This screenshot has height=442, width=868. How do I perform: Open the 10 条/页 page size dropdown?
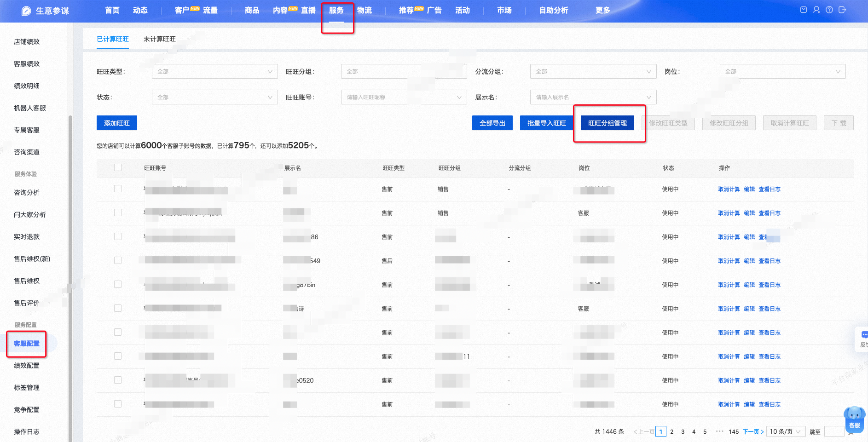point(786,431)
